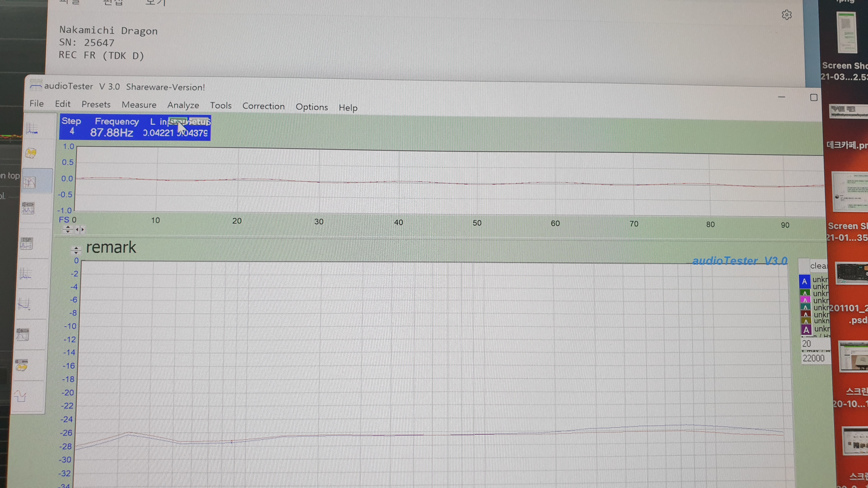Open the signal generator icon with yellow waveform

[x=22, y=365]
